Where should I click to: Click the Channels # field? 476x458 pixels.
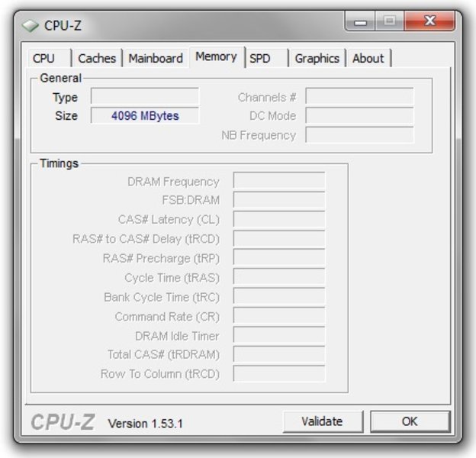360,97
